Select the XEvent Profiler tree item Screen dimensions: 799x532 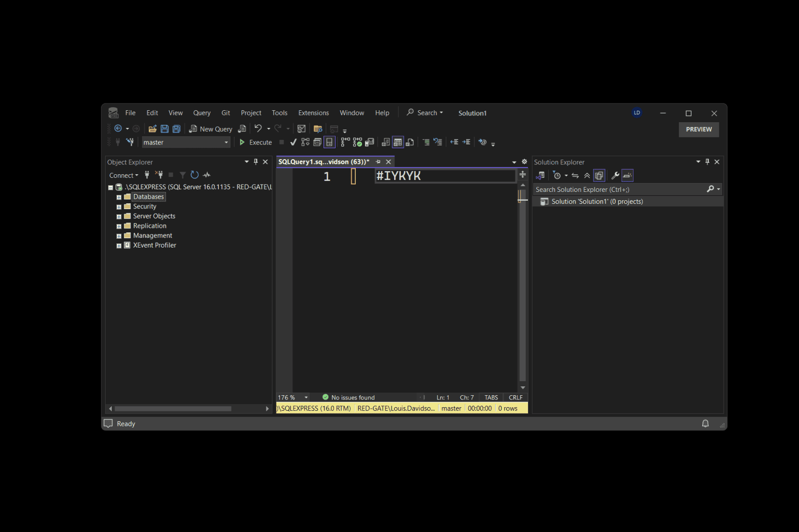tap(154, 245)
